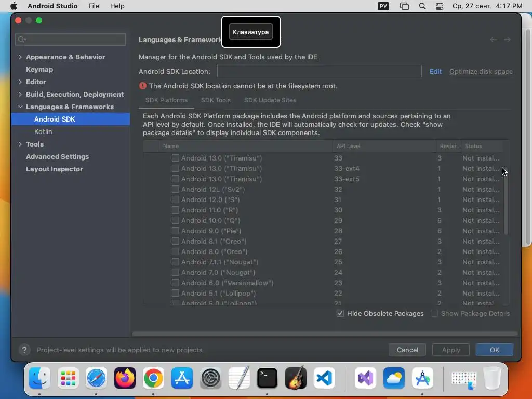Image resolution: width=532 pixels, height=399 pixels.
Task: Click the Apply button
Action: [451, 350]
